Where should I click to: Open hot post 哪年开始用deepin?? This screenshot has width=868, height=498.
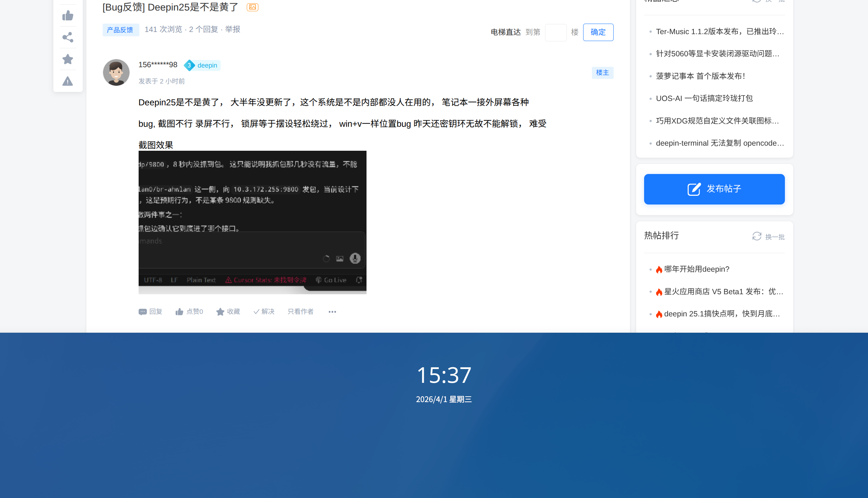click(x=696, y=269)
